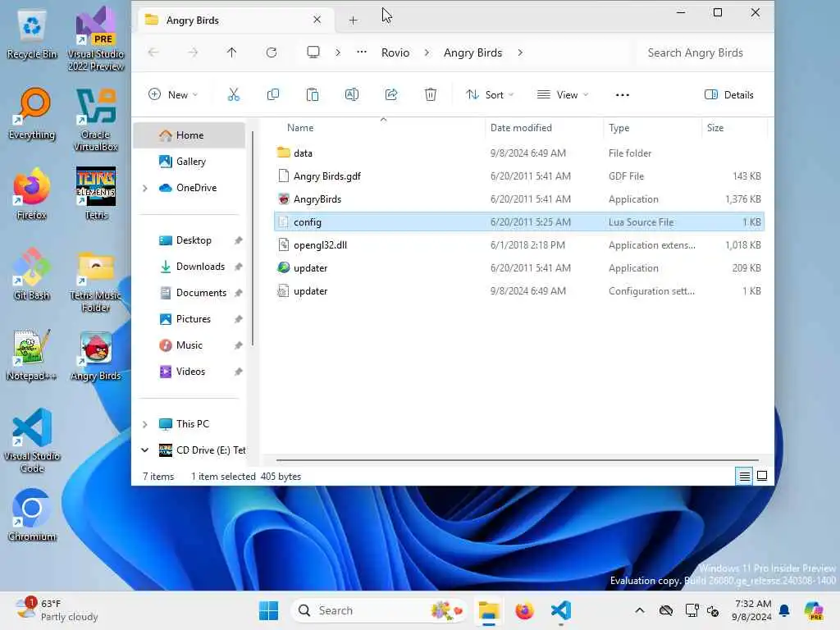Open Chromium desktop shortcut

coord(32,515)
